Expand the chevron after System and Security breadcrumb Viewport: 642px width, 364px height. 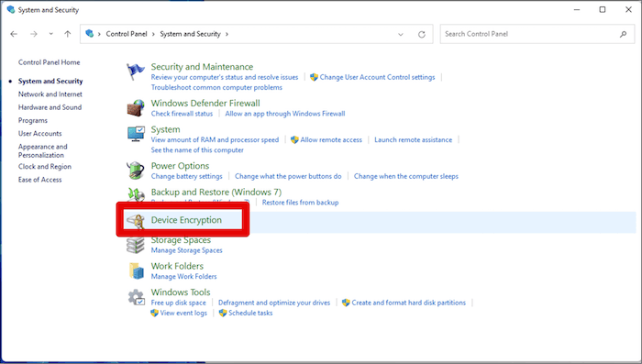coord(227,34)
